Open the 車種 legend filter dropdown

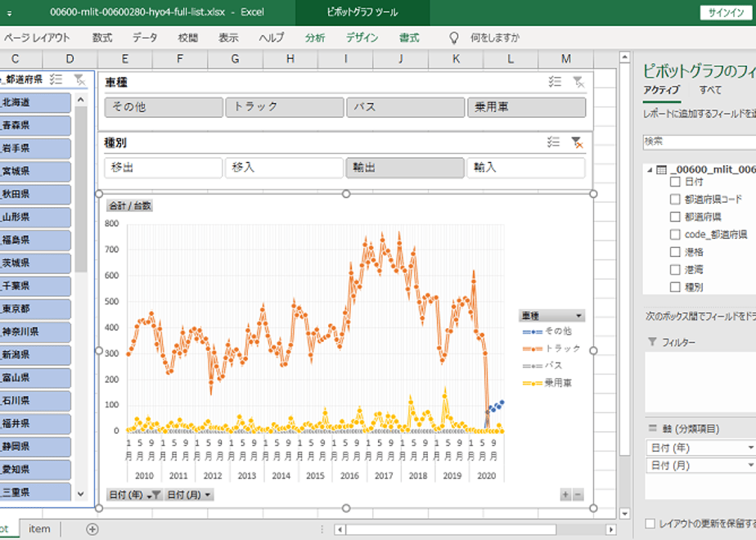(578, 316)
